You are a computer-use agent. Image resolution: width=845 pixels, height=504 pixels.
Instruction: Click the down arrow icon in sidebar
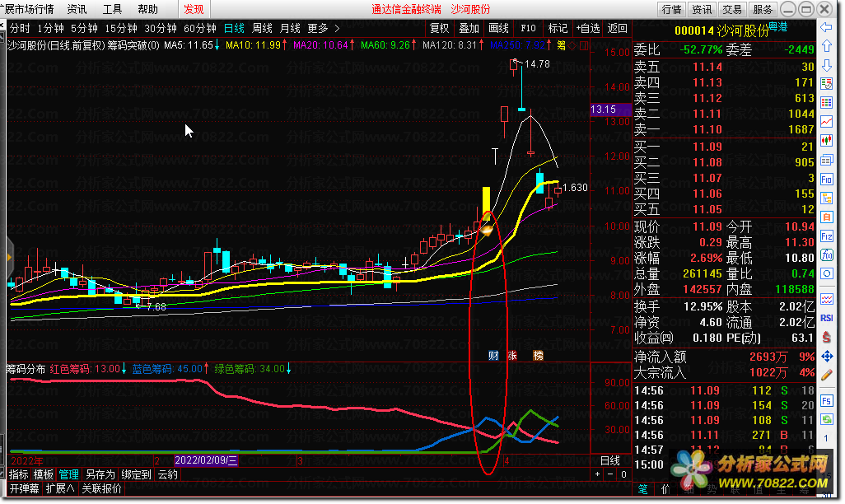826,65
